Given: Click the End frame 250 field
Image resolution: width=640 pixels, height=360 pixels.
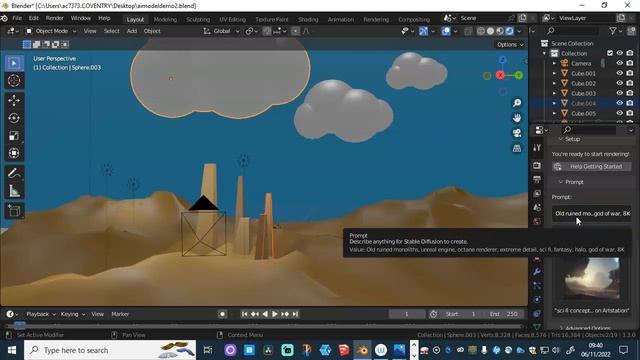Looking at the screenshot, I should pyautogui.click(x=504, y=314).
